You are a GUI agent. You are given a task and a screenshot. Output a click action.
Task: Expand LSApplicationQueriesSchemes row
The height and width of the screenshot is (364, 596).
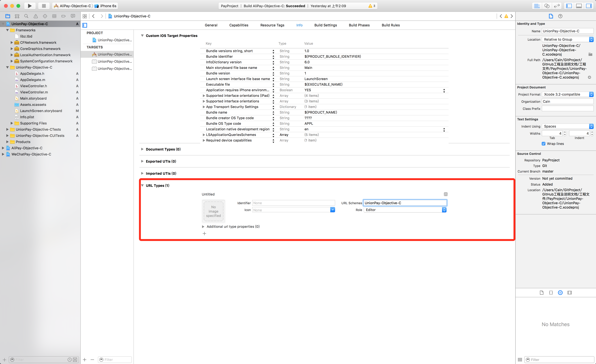tap(204, 135)
